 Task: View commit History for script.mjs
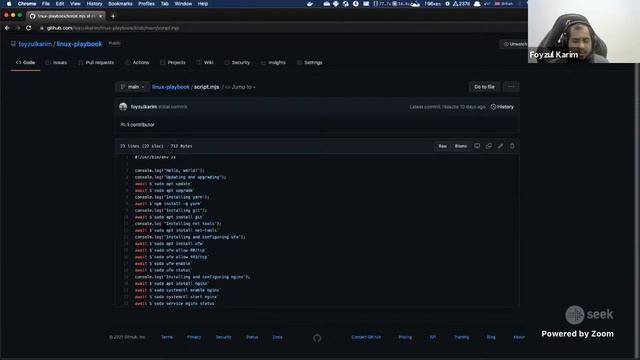[x=502, y=107]
